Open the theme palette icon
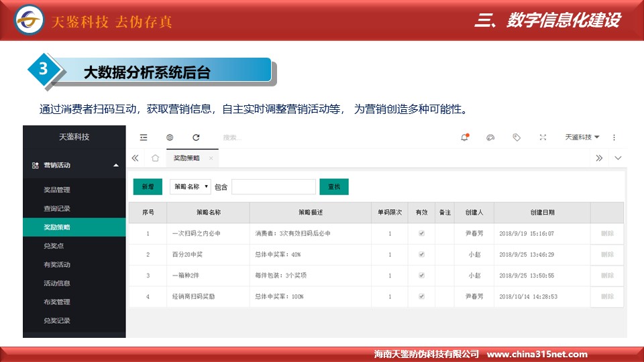The image size is (644, 362). pyautogui.click(x=490, y=137)
